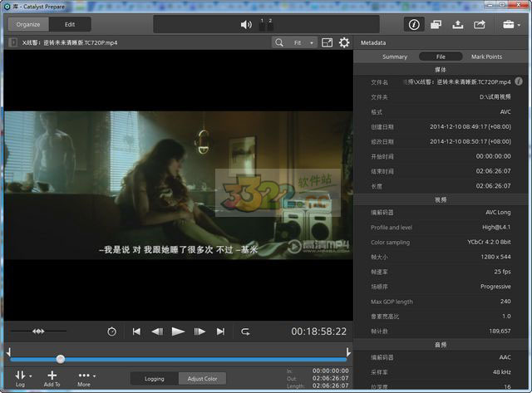Switch to Edit mode

(x=70, y=24)
